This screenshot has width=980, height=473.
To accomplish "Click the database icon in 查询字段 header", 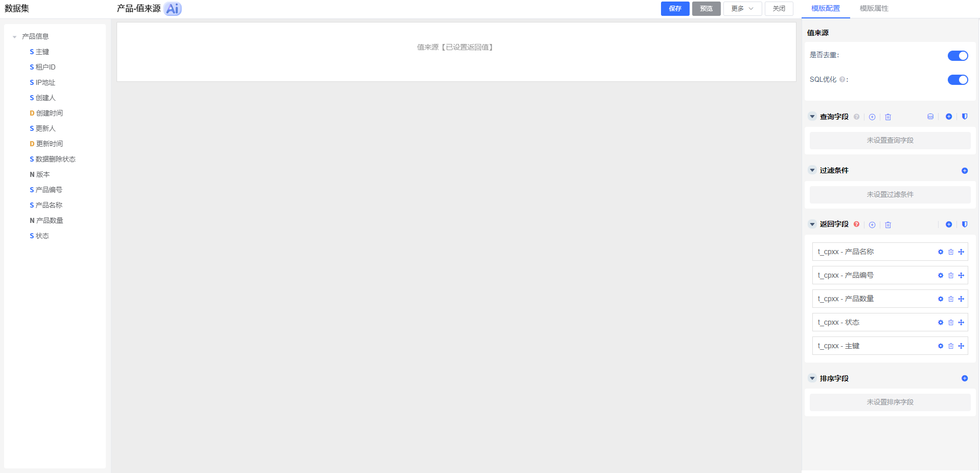I will pos(930,117).
